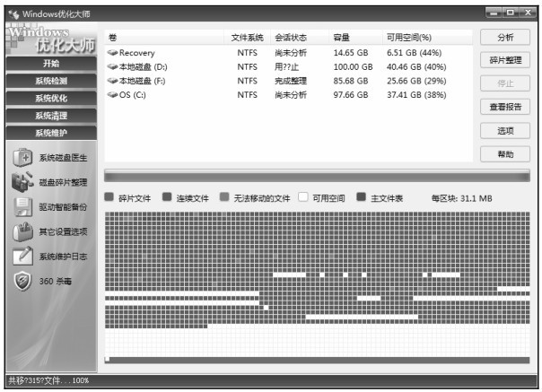Click the 选项 button
The image size is (542, 392).
click(x=505, y=131)
